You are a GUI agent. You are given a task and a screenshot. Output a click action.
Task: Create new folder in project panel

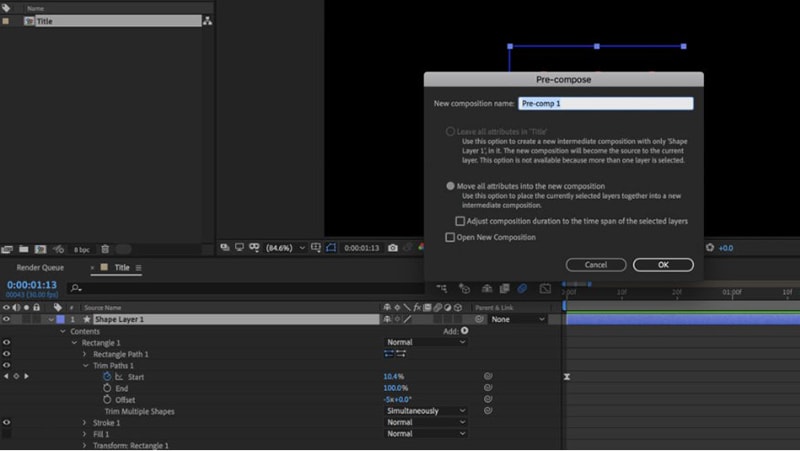click(x=23, y=249)
